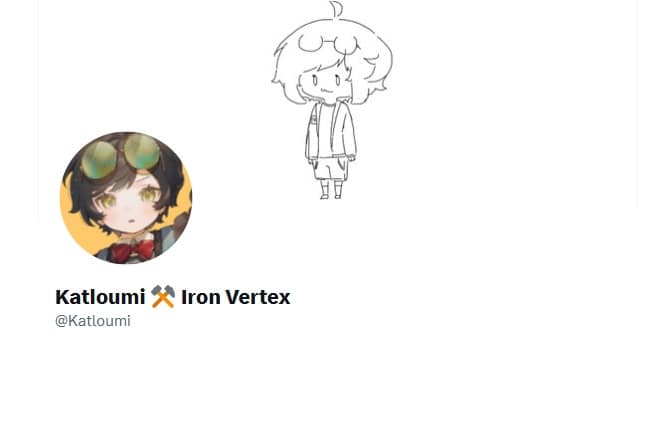Screen dimensions: 659x448
Task: Click the chibi character's shorts
Action: coord(330,168)
